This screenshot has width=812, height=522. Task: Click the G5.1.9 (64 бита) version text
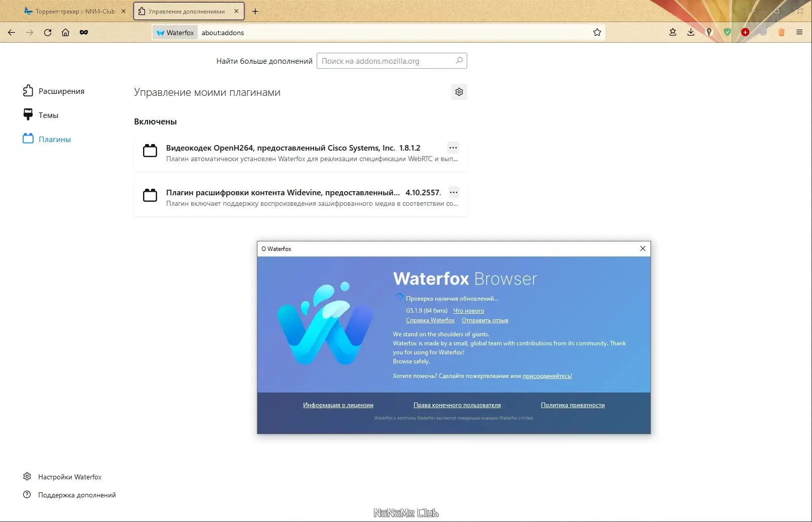click(427, 311)
